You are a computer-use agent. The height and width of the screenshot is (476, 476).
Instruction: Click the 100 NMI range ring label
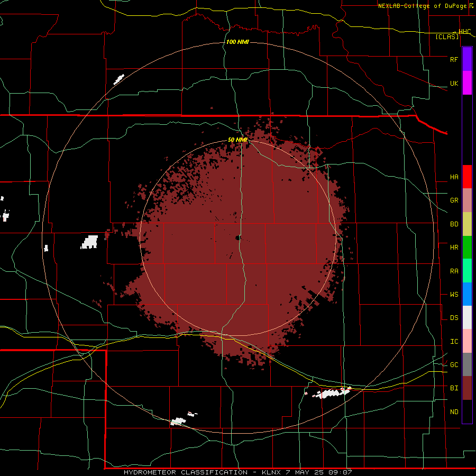point(237,42)
